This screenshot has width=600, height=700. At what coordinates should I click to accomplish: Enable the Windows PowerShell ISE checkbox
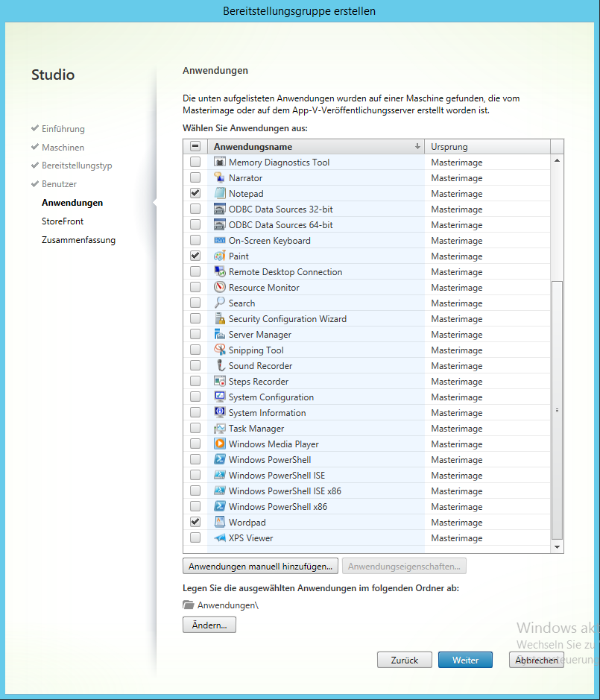pyautogui.click(x=195, y=475)
